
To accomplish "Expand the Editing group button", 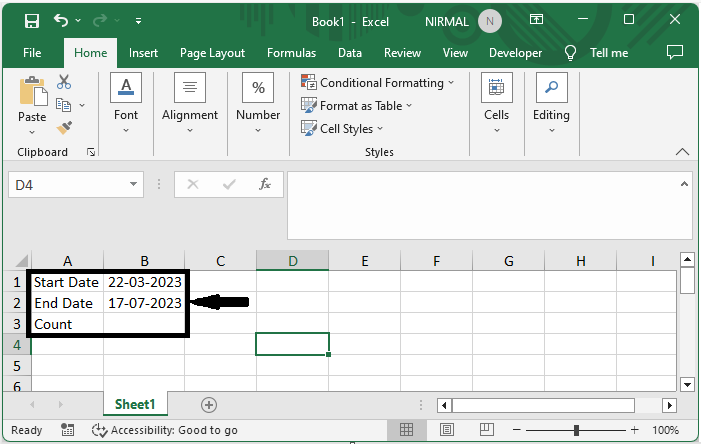I will coord(551,104).
